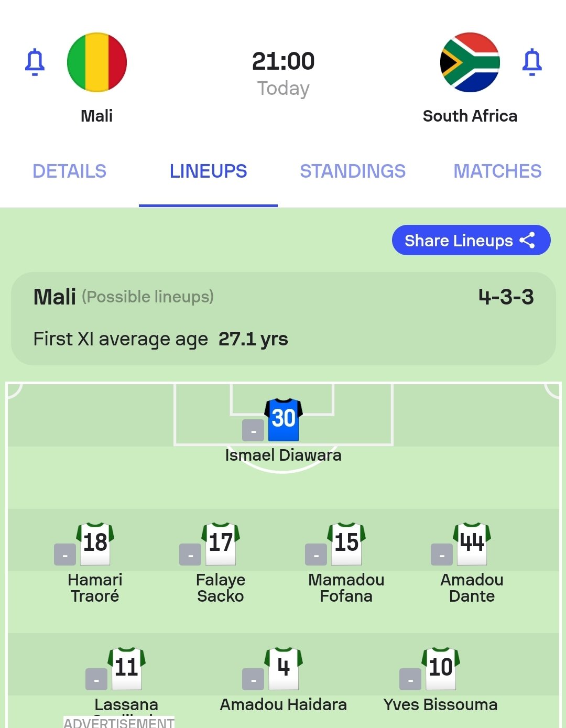
Task: Tap the Mali flag icon
Action: pos(97,62)
